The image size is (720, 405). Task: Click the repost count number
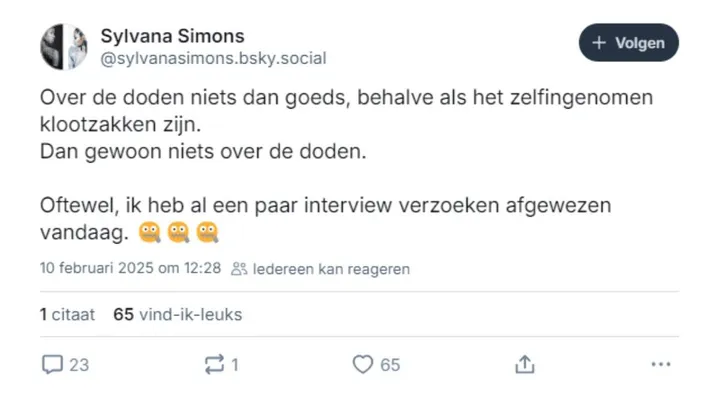pos(234,365)
